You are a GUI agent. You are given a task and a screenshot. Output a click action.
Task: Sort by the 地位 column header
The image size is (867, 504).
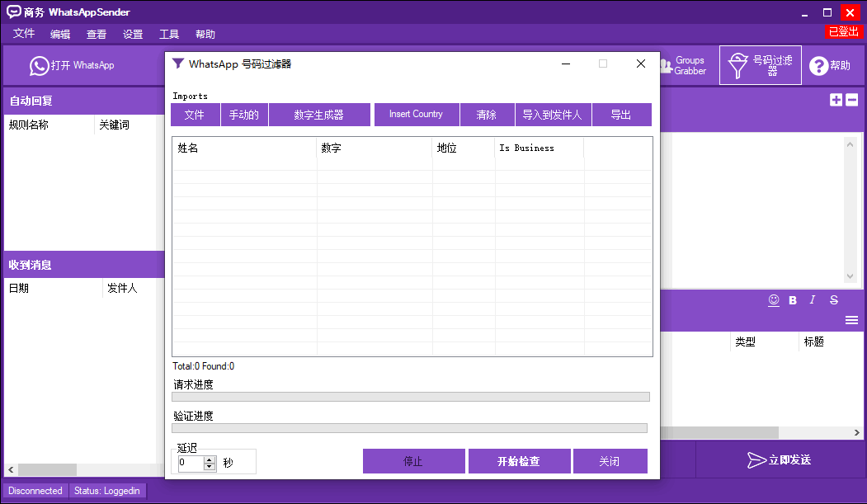coord(464,148)
